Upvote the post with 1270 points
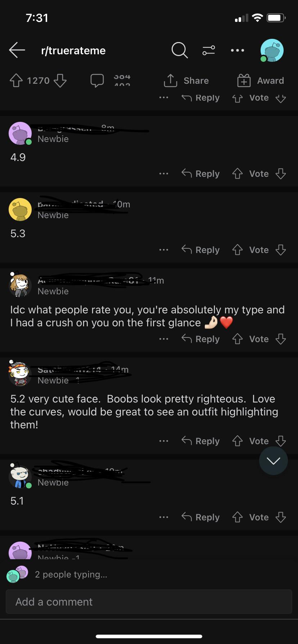 [x=16, y=80]
